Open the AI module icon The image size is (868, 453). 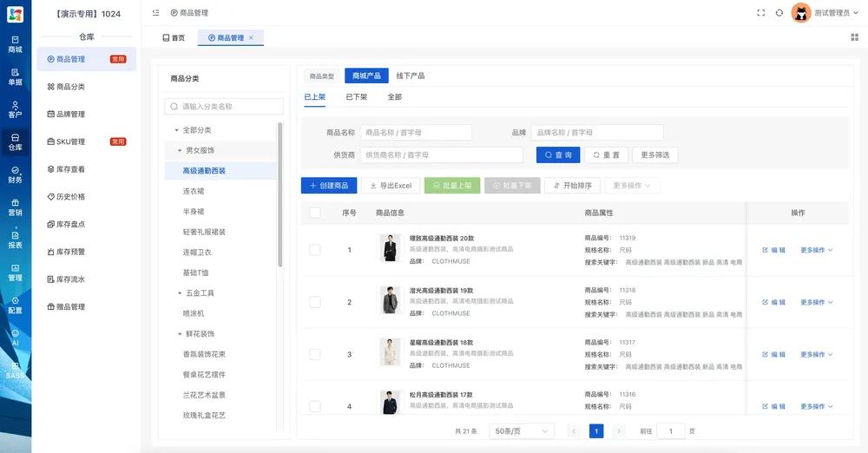click(15, 338)
